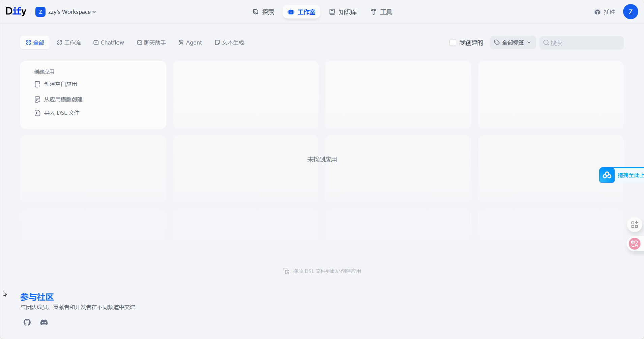The width and height of the screenshot is (644, 339).
Task: Click the 参与社区 heading
Action: (x=37, y=297)
